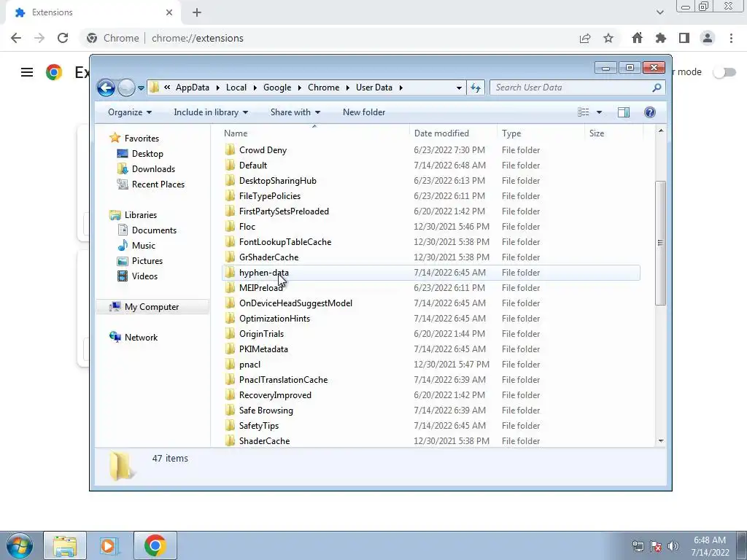Select Local in the breadcrumb path

[236, 87]
